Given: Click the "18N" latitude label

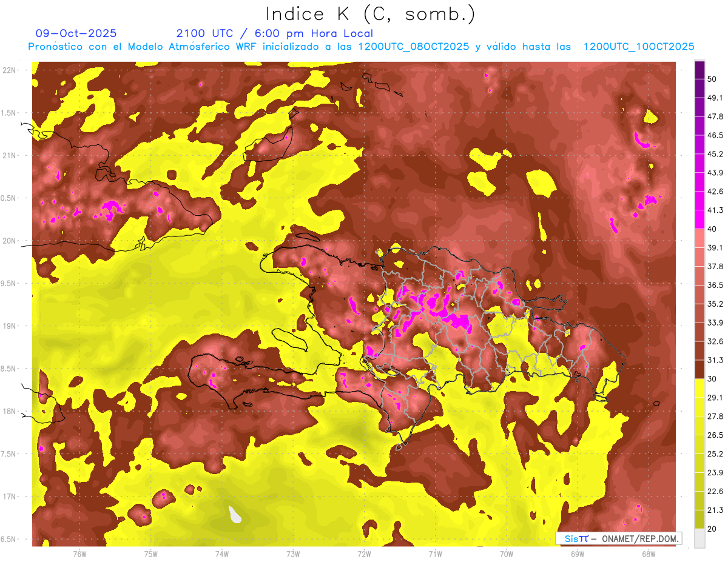Looking at the screenshot, I should (x=8, y=411).
